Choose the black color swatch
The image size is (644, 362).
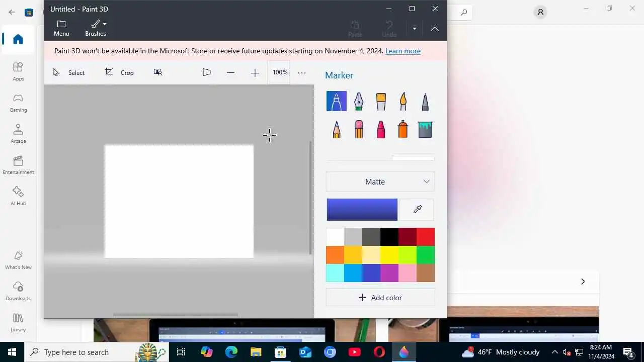coord(389,237)
